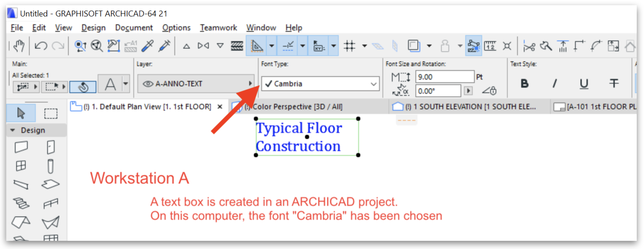
Task: Select the Roof tool
Action: 21,222
